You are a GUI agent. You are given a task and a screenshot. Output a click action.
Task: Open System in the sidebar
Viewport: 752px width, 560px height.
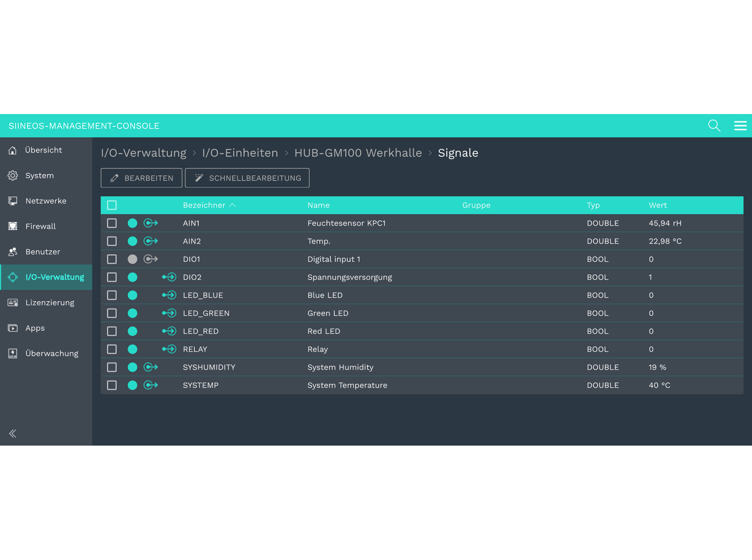[x=46, y=175]
